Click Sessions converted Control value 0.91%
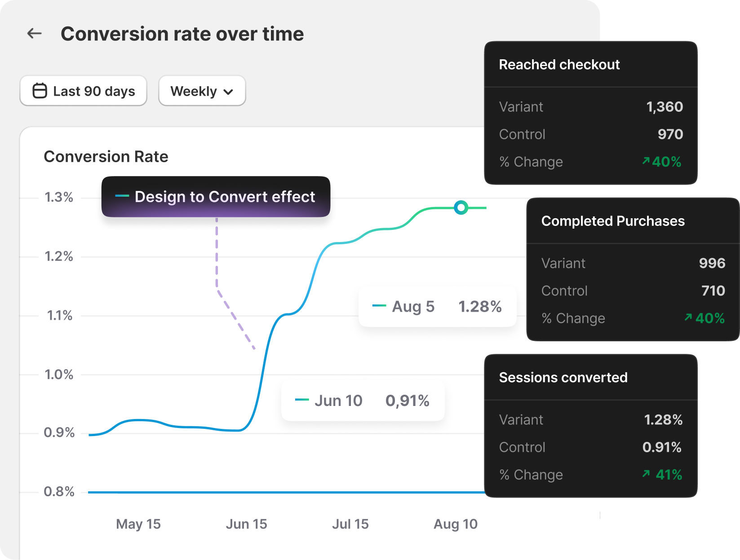Screen dimensions: 740x560 tap(662, 447)
